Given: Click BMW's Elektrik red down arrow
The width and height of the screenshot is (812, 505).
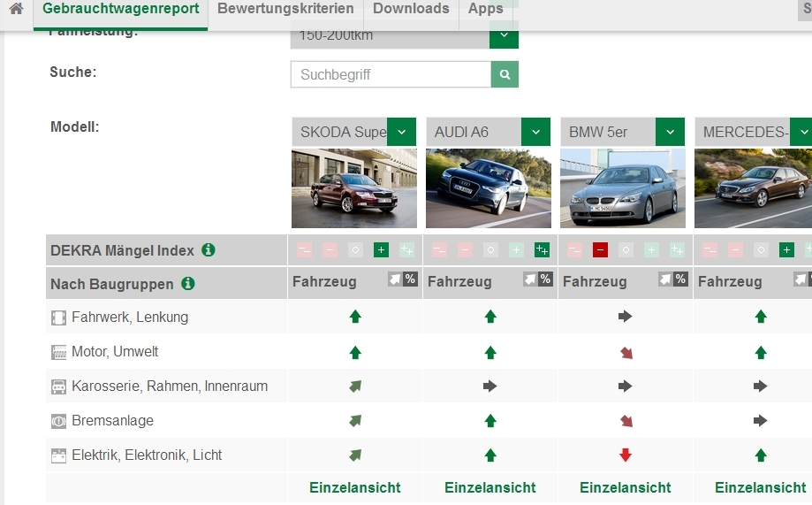Looking at the screenshot, I should tap(625, 455).
